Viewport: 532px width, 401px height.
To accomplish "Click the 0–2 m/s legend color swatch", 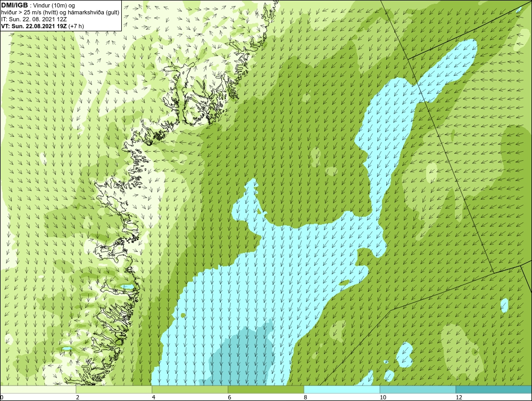I will pyautogui.click(x=38, y=389).
